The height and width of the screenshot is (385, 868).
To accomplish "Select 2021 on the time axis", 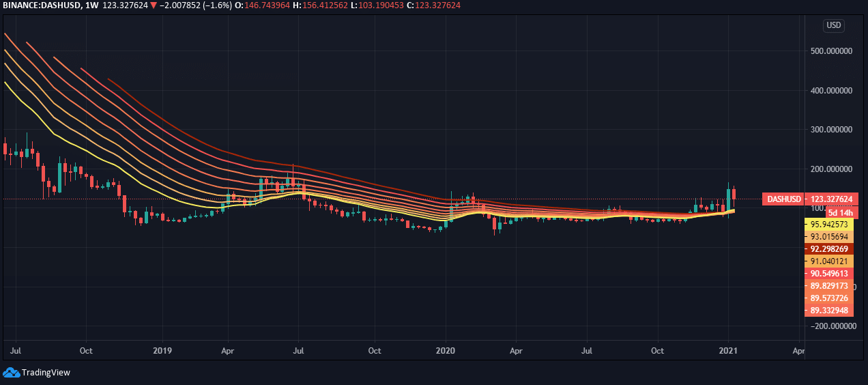I will pyautogui.click(x=729, y=351).
